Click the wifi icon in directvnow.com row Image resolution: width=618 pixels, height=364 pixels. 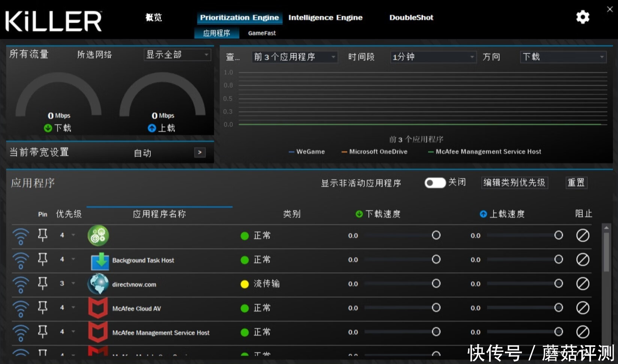pos(21,285)
